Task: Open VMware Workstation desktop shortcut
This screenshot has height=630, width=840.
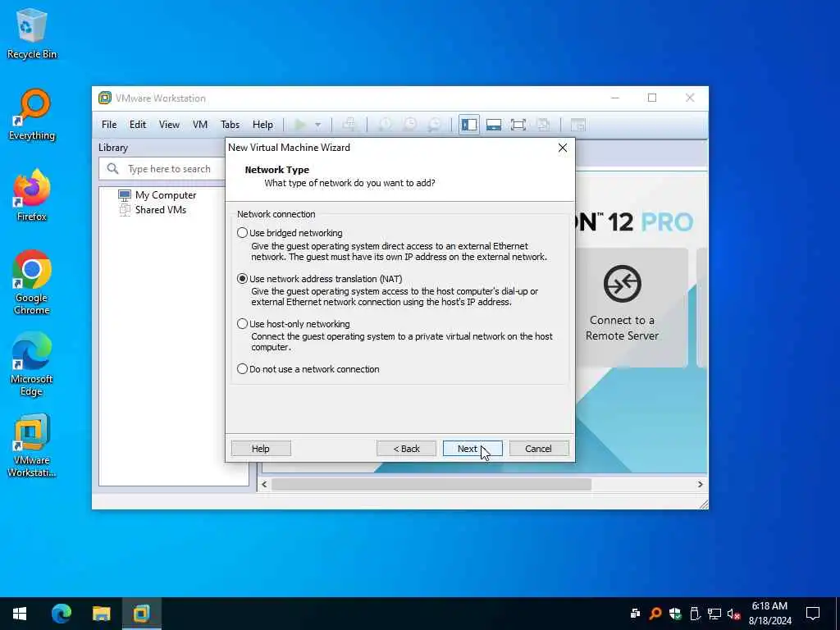Action: tap(32, 445)
